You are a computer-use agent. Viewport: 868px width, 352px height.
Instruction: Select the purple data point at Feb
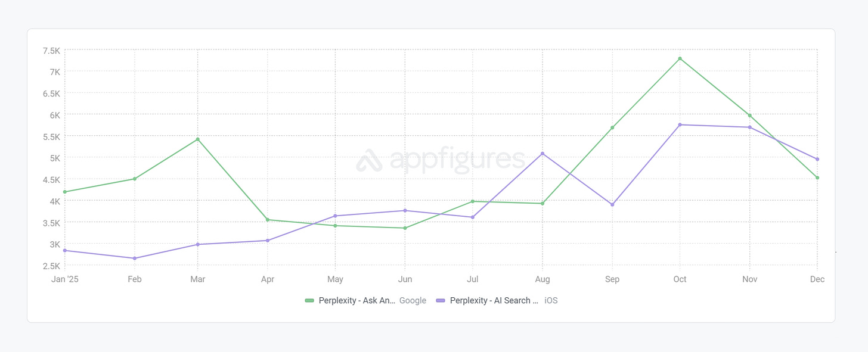[135, 258]
